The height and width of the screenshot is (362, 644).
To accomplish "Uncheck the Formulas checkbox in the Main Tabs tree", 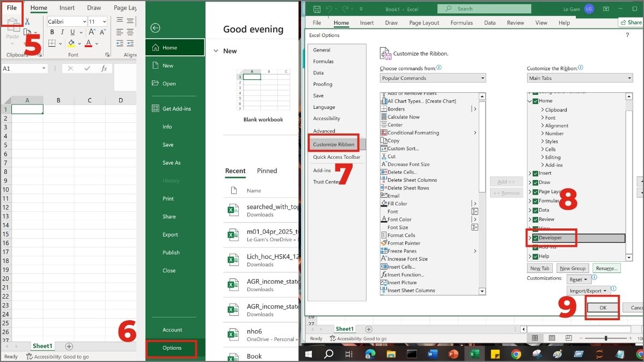I will (x=536, y=201).
